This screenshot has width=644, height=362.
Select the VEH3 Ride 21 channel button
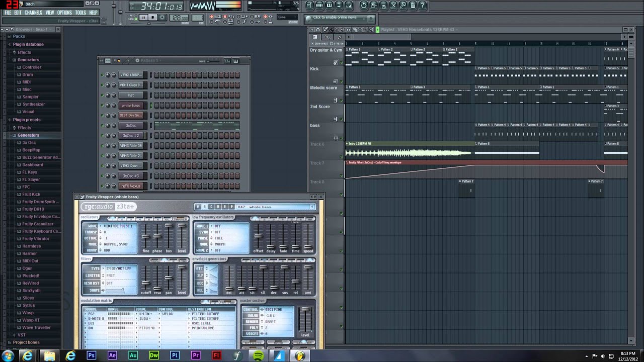coord(131,156)
